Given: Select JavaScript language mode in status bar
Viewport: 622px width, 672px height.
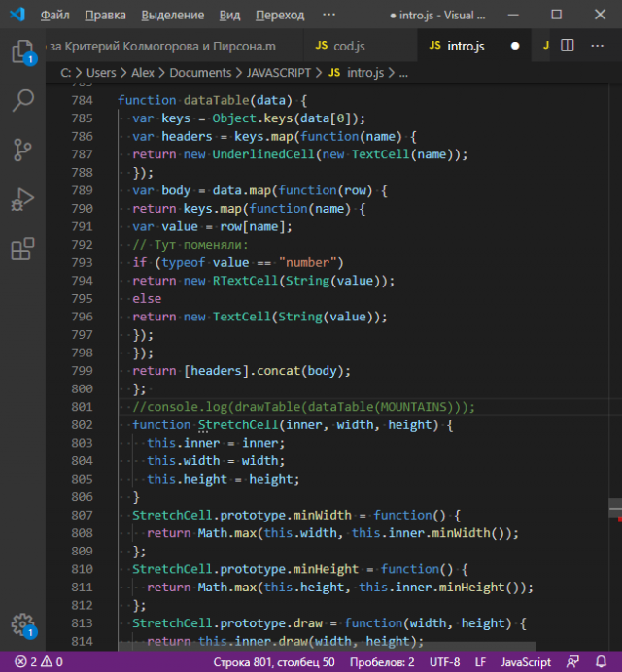Looking at the screenshot, I should pyautogui.click(x=525, y=662).
